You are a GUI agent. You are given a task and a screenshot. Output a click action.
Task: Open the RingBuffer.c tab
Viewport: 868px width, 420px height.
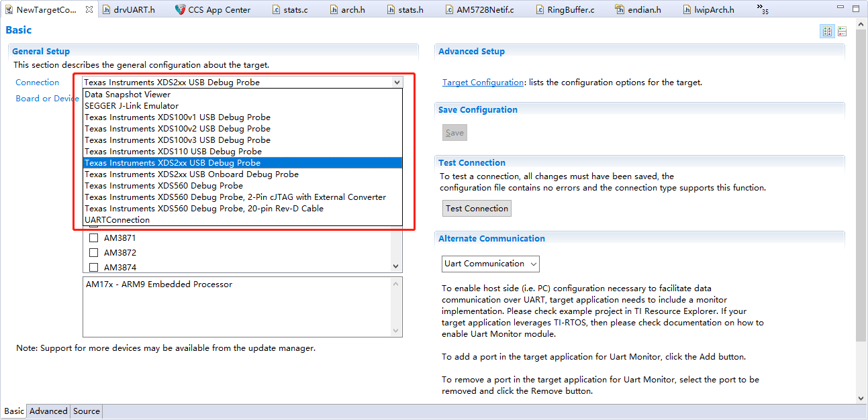coord(565,10)
